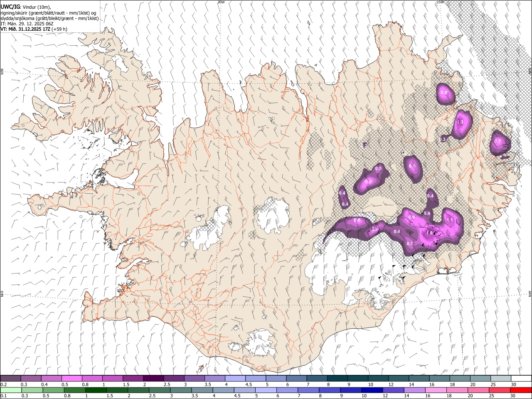Click the '64N' latitude label on right edge
The width and height of the screenshot is (532, 399).
click(x=530, y=294)
